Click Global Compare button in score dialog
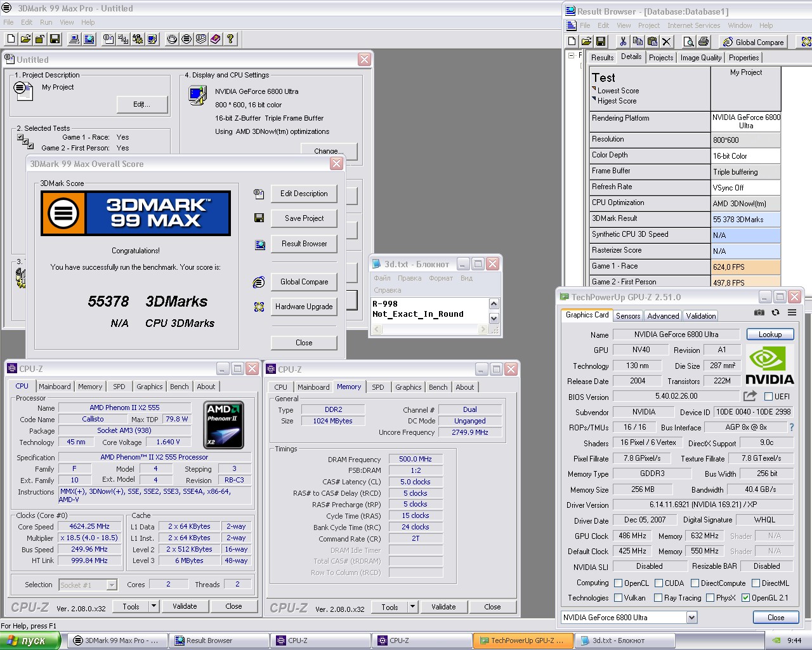The width and height of the screenshot is (812, 650). (x=304, y=282)
